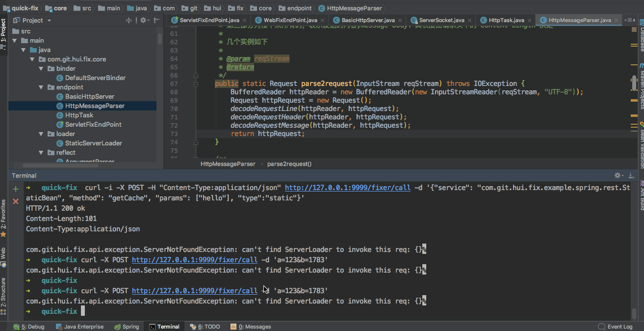Close the ServletFixEndPoint.java tab

244,20
